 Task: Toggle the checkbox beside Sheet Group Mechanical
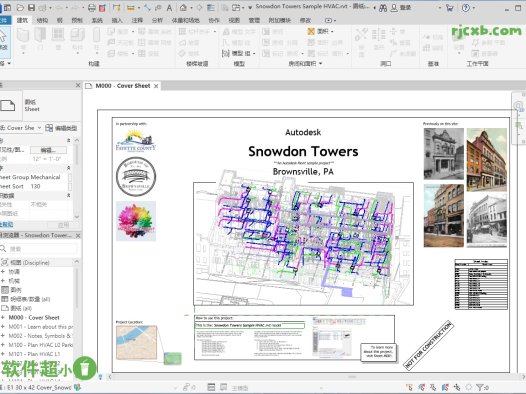click(70, 177)
